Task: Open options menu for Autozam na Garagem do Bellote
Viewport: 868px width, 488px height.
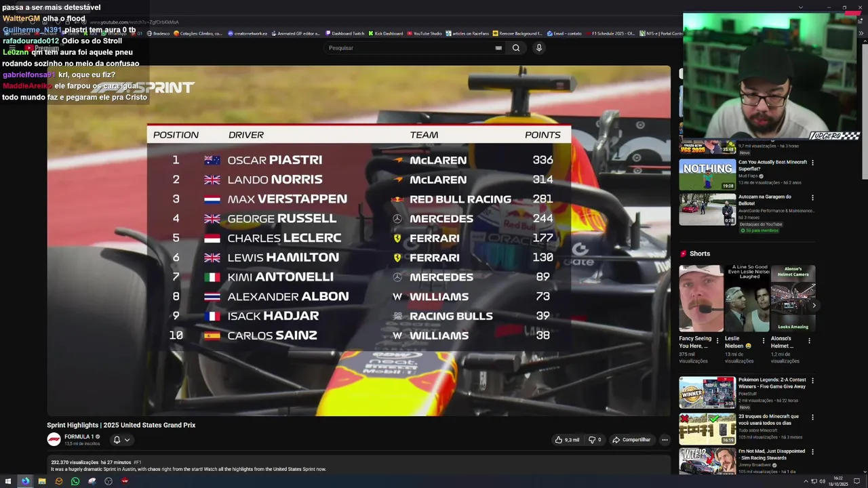Action: pyautogui.click(x=812, y=197)
